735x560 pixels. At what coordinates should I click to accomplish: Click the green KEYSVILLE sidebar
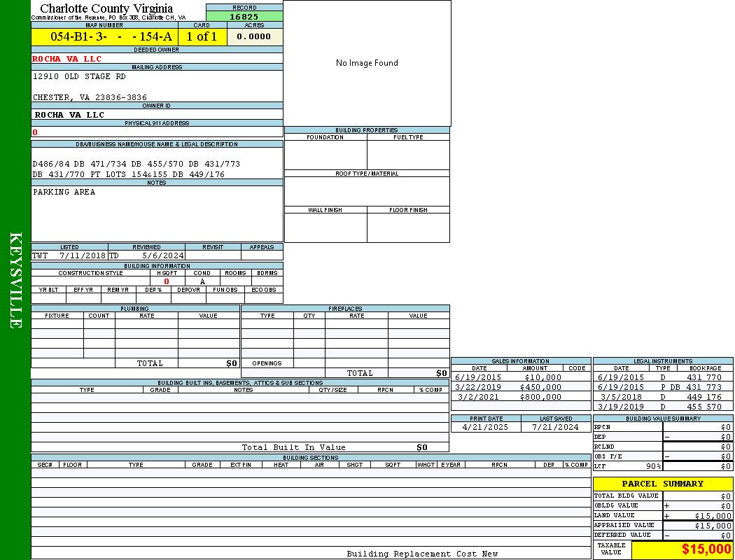click(15, 280)
